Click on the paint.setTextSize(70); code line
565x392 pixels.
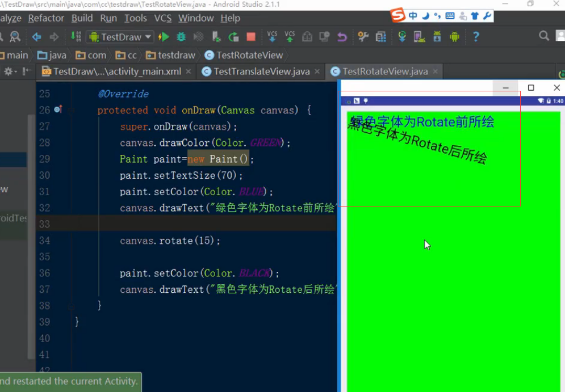tap(181, 175)
